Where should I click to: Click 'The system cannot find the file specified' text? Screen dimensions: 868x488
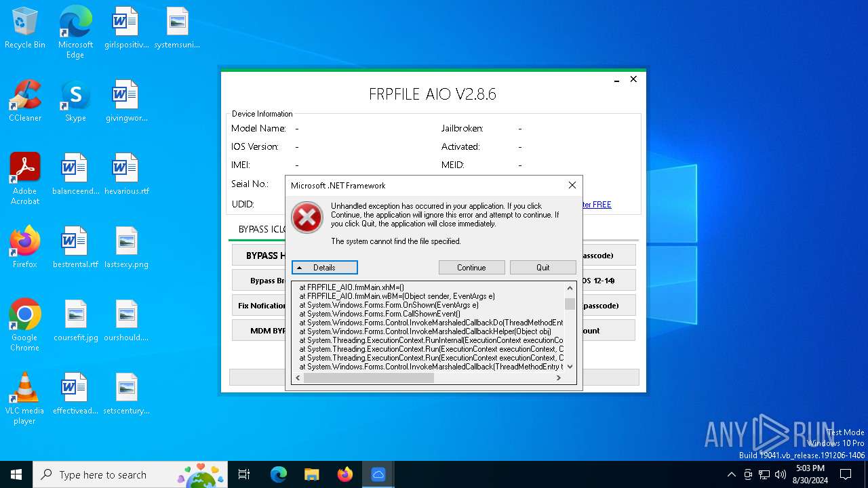click(396, 241)
